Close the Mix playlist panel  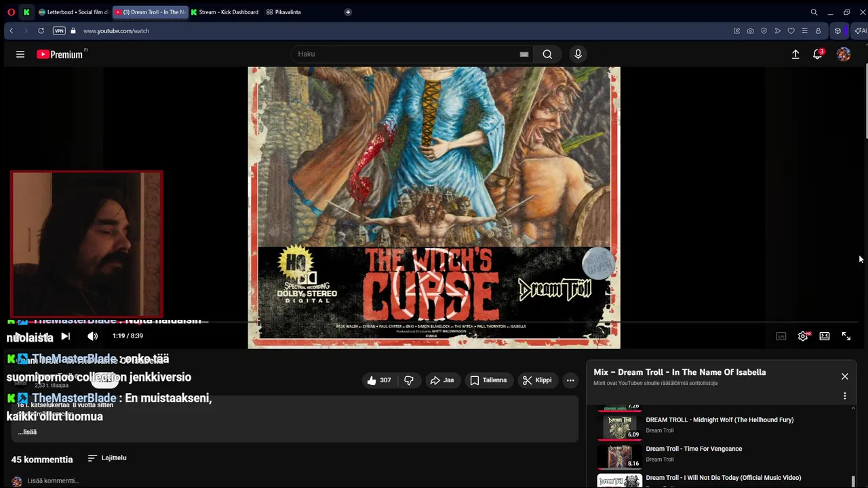pos(845,376)
